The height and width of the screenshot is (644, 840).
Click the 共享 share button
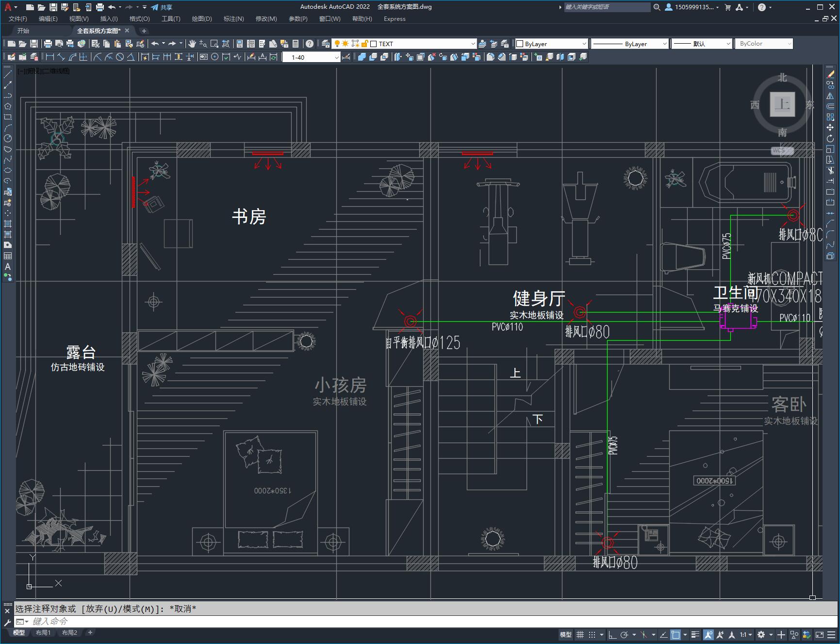pyautogui.click(x=162, y=7)
